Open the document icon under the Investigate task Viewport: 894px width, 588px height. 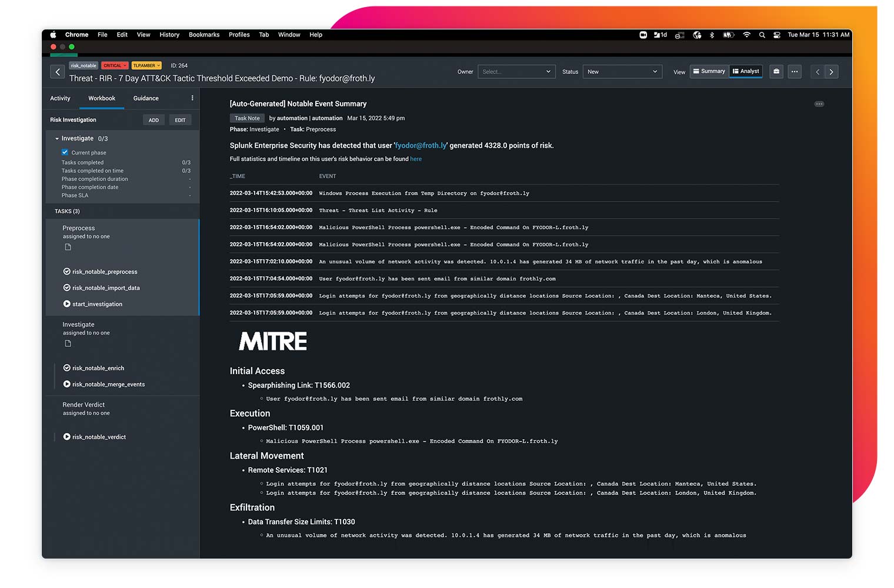coord(68,343)
